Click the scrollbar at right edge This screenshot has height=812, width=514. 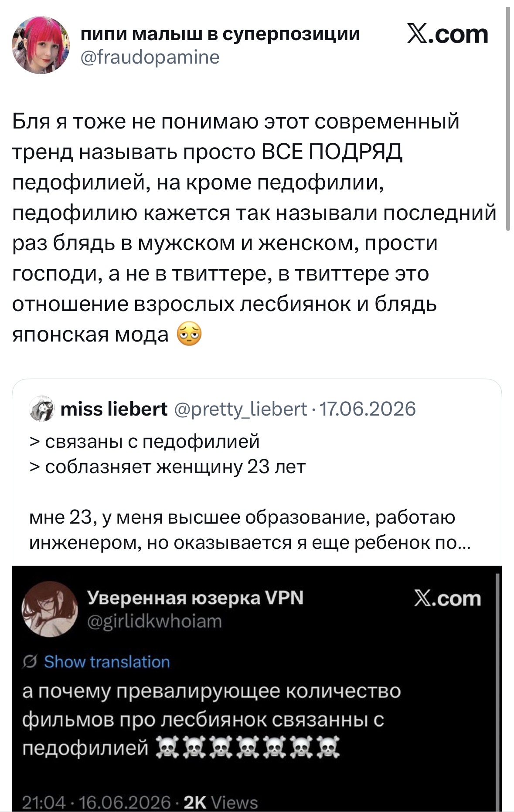pos(508,119)
